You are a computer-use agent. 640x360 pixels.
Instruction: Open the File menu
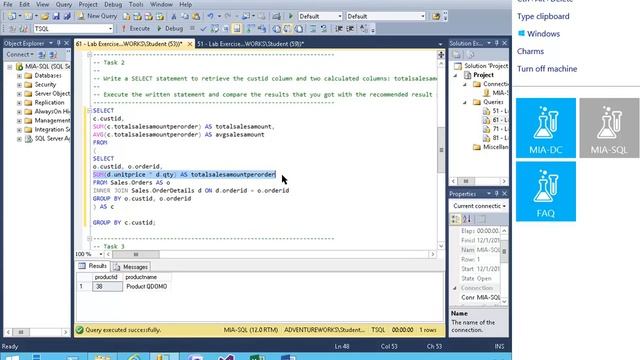point(8,4)
